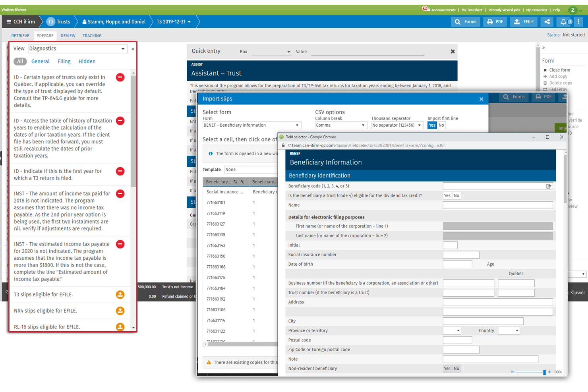Image resolution: width=588 pixels, height=392 pixels.
Task: Click the green user avatar Z
Action: pos(573,10)
